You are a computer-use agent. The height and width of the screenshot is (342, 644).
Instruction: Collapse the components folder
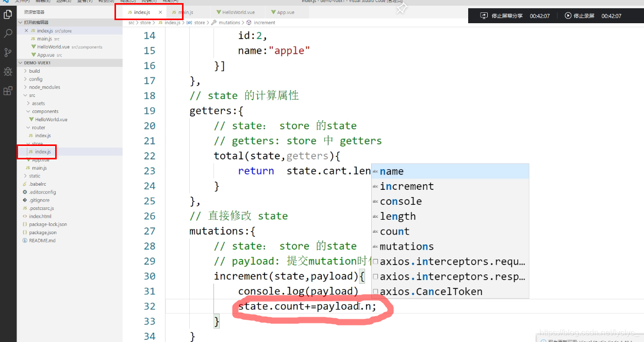pos(45,111)
